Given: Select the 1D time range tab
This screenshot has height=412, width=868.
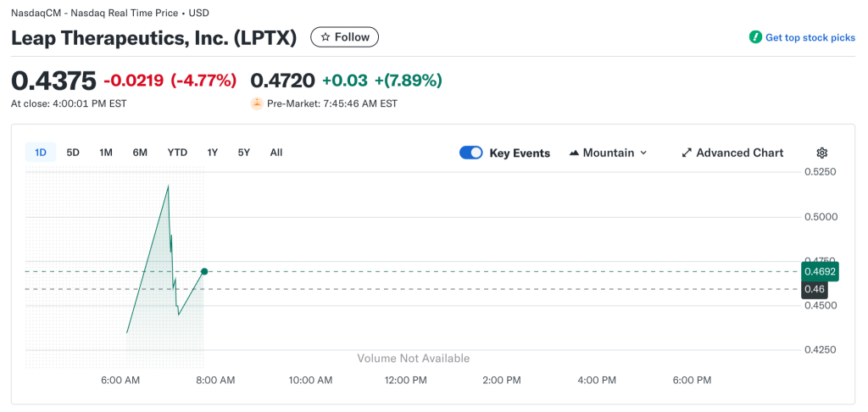Looking at the screenshot, I should 41,153.
